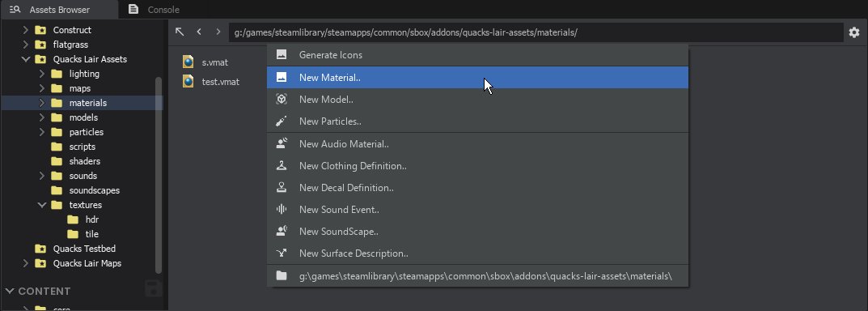The image size is (868, 311).
Task: Open the s.vmat file
Action: tap(215, 62)
